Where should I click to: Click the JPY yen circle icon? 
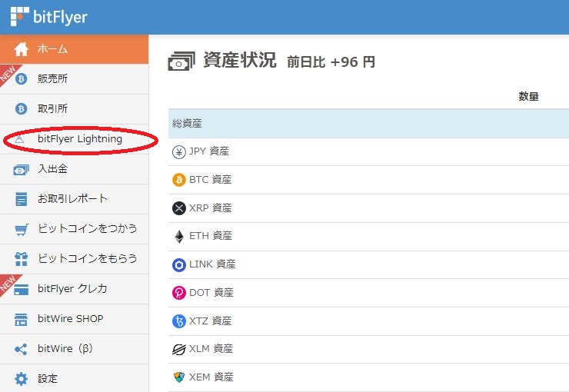coord(179,151)
